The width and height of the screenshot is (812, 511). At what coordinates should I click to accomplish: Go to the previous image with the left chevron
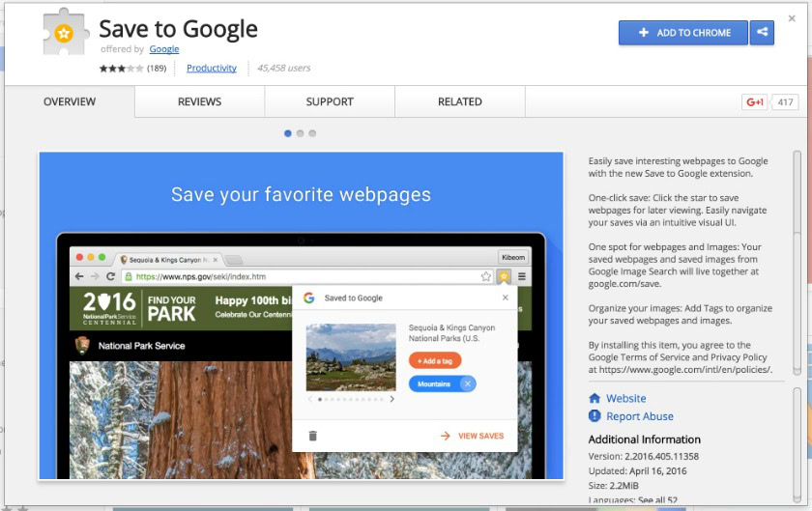(309, 399)
